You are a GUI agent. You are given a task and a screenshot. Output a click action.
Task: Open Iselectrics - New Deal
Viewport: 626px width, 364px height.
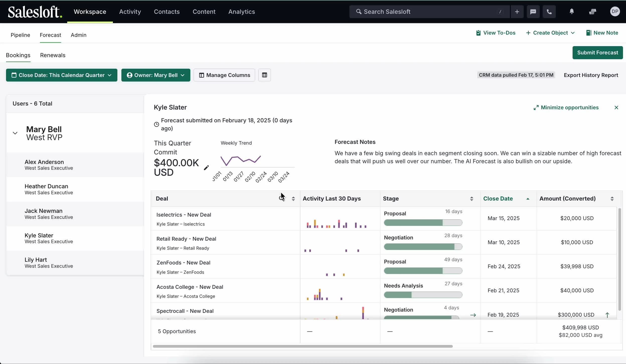[184, 215]
